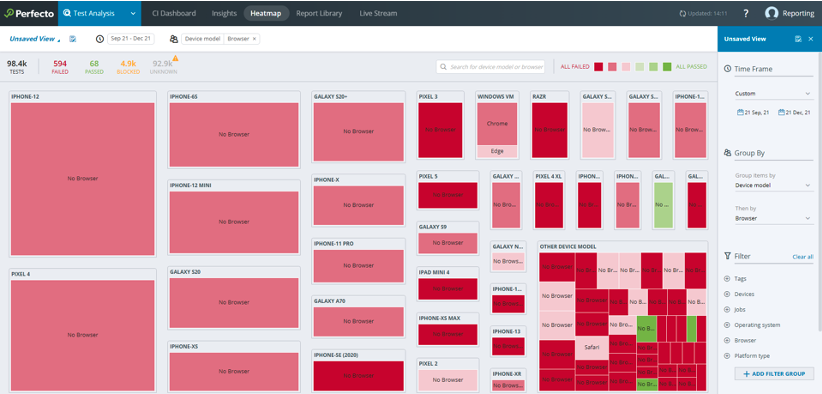Filter by 4.9k Blocked tests
Screen dimensions: 822x394
pyautogui.click(x=128, y=67)
